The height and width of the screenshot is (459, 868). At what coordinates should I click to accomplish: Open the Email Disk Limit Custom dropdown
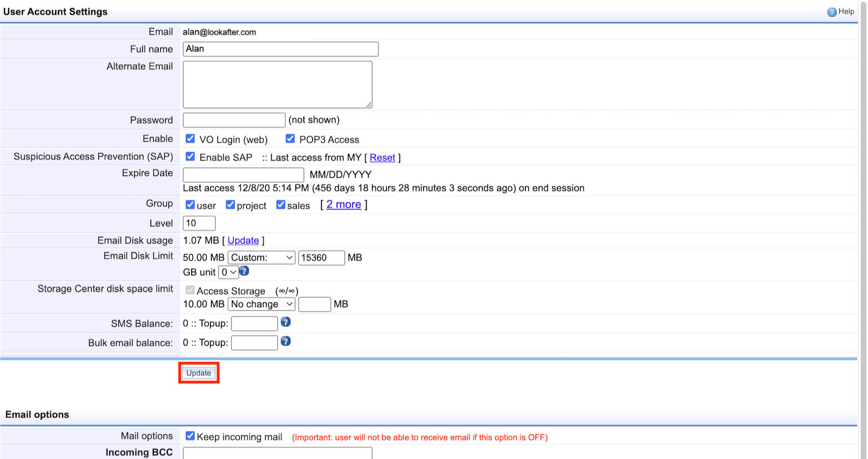click(262, 258)
